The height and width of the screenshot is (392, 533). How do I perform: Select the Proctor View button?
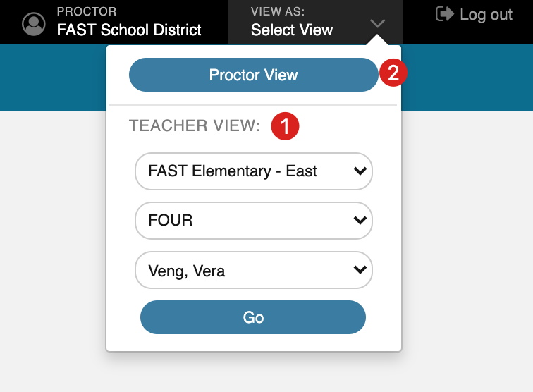[254, 75]
